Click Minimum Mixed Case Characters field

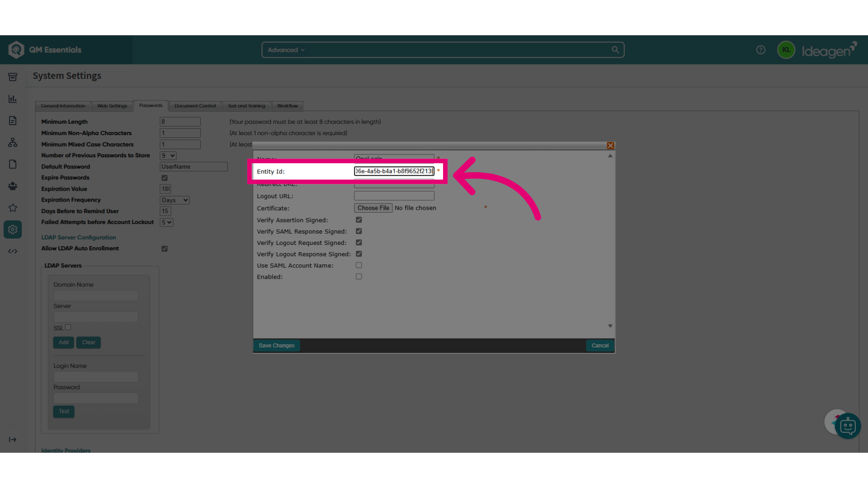180,144
